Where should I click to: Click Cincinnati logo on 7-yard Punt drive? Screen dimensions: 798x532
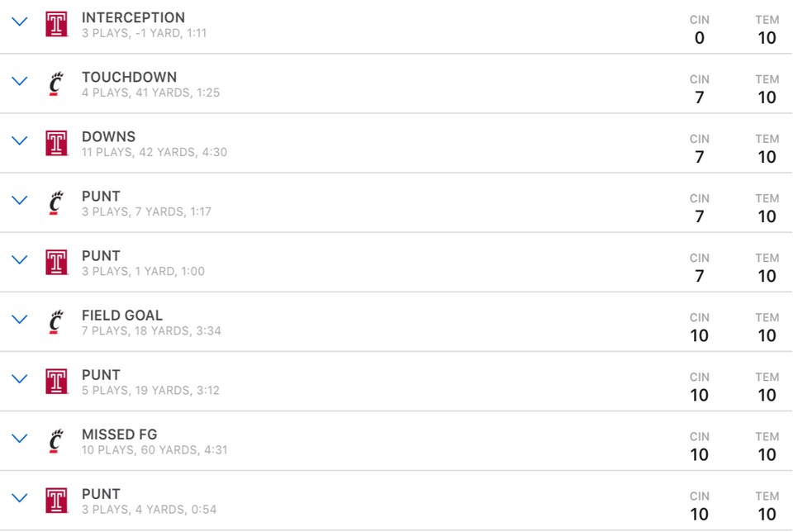tap(56, 203)
